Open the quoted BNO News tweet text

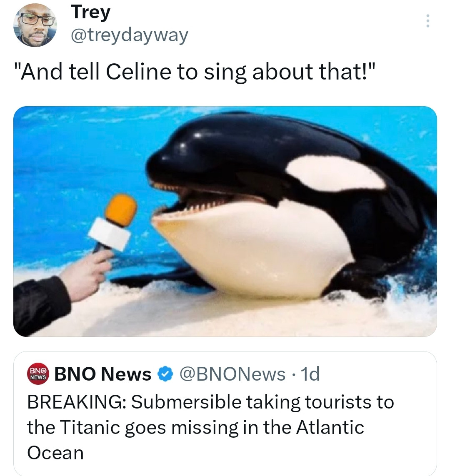210,427
